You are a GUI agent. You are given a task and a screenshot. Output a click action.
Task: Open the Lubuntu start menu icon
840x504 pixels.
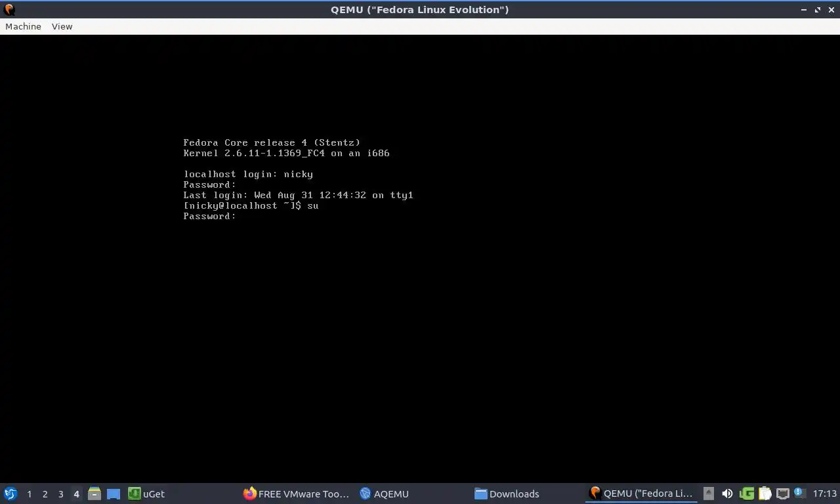[x=10, y=493]
